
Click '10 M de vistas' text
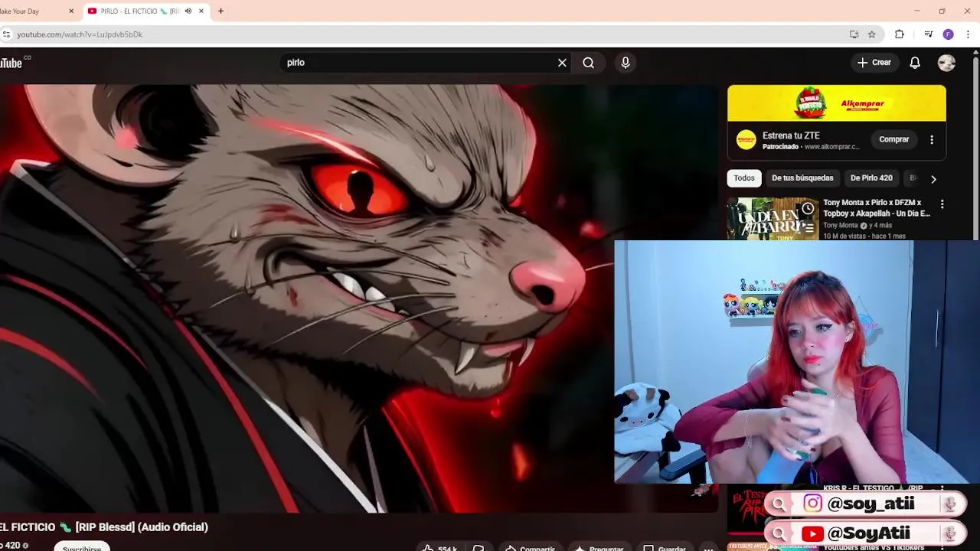844,236
